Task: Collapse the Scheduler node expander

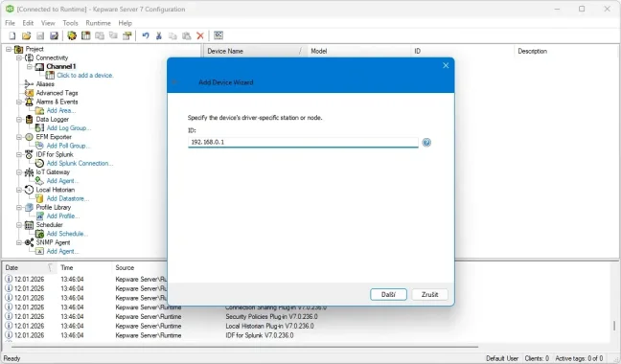Action: [18, 225]
